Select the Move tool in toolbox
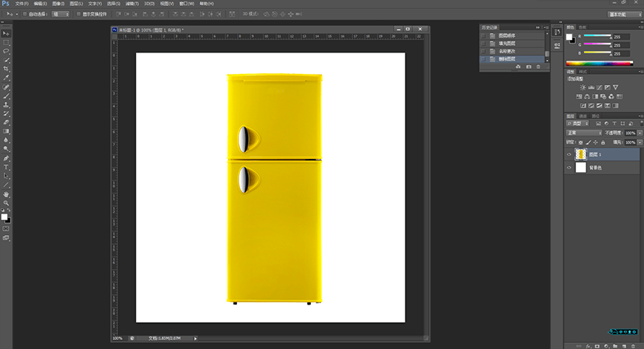The height and width of the screenshot is (349, 644). pyautogui.click(x=6, y=33)
